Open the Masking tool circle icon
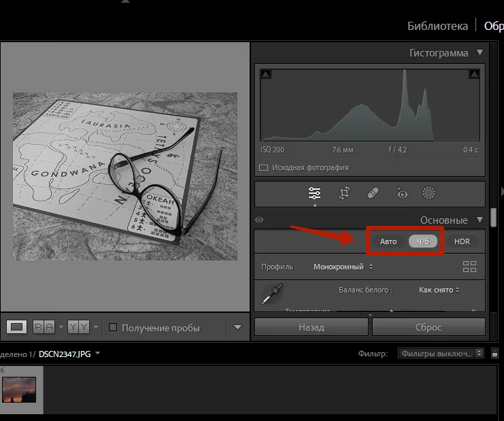The width and height of the screenshot is (504, 421). (429, 193)
